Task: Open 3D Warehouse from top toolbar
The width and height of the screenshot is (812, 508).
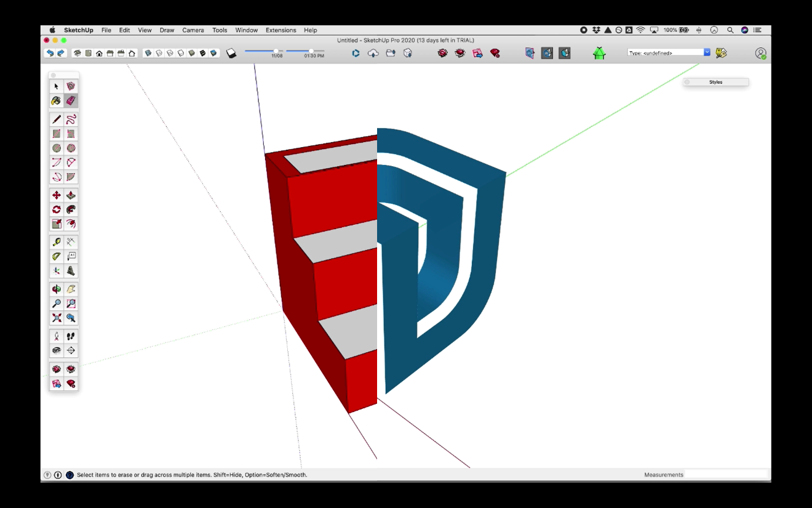Action: coord(443,54)
